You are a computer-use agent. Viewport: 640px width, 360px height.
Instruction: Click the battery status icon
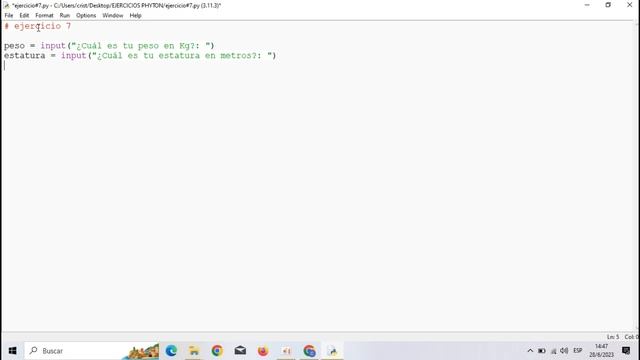click(542, 351)
